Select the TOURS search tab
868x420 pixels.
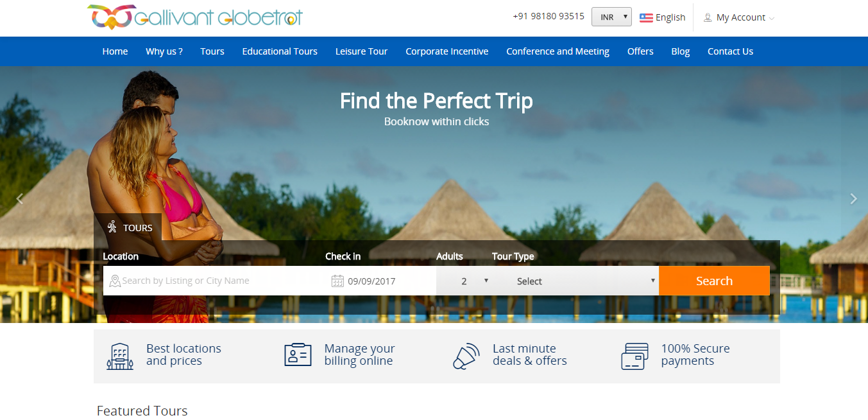[128, 227]
